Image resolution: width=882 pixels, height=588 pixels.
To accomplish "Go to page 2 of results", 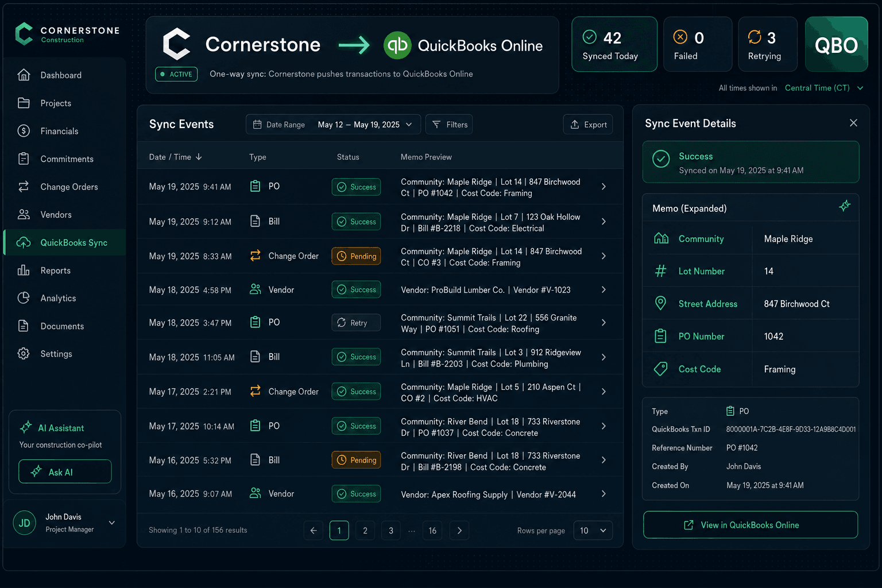I will pyautogui.click(x=365, y=531).
